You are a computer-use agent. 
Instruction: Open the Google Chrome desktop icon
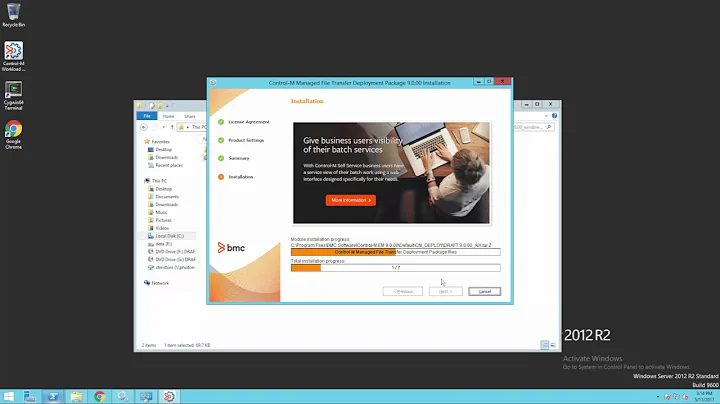click(13, 135)
